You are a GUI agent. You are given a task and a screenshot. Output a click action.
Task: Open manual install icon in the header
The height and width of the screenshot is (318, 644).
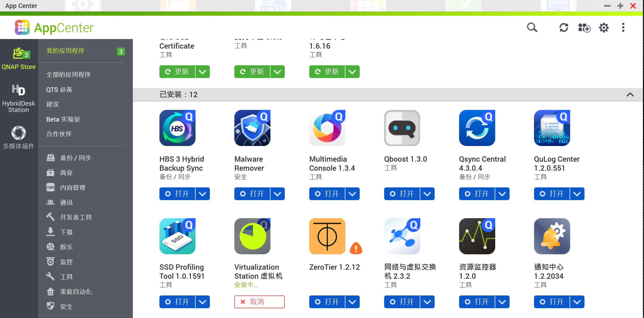(584, 28)
